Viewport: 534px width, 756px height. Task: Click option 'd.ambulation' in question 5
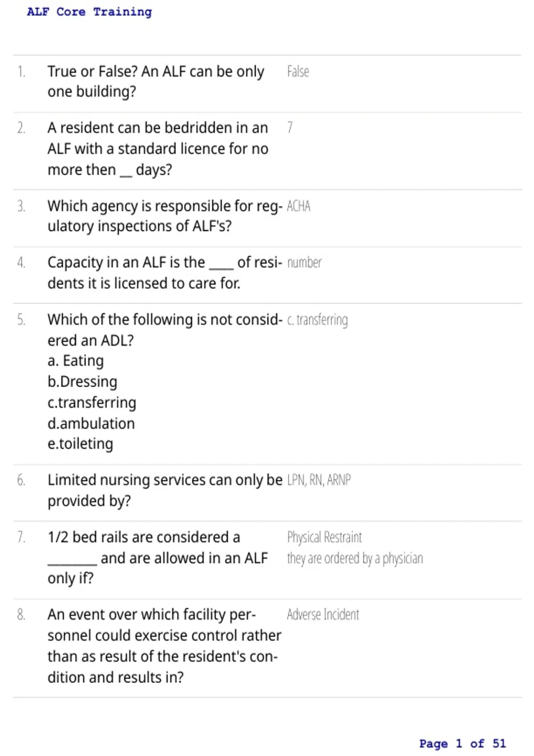91,423
